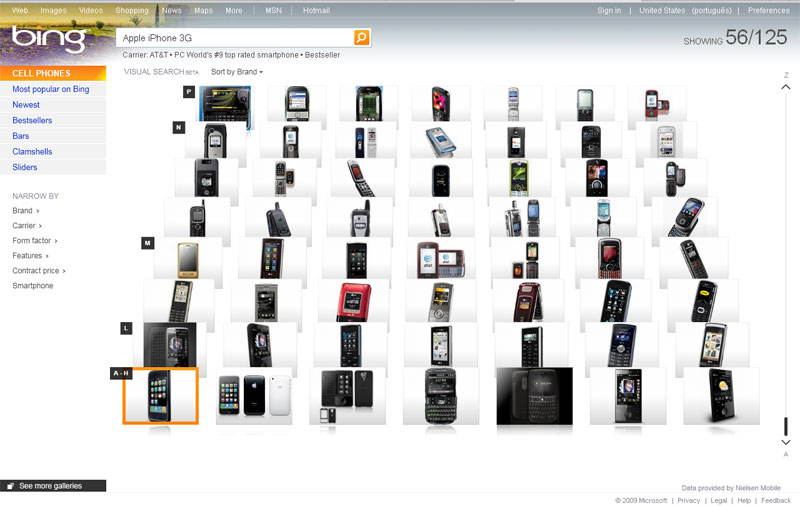Select AT&T slider pair thumbnail
The image size is (800, 506).
(x=440, y=260)
